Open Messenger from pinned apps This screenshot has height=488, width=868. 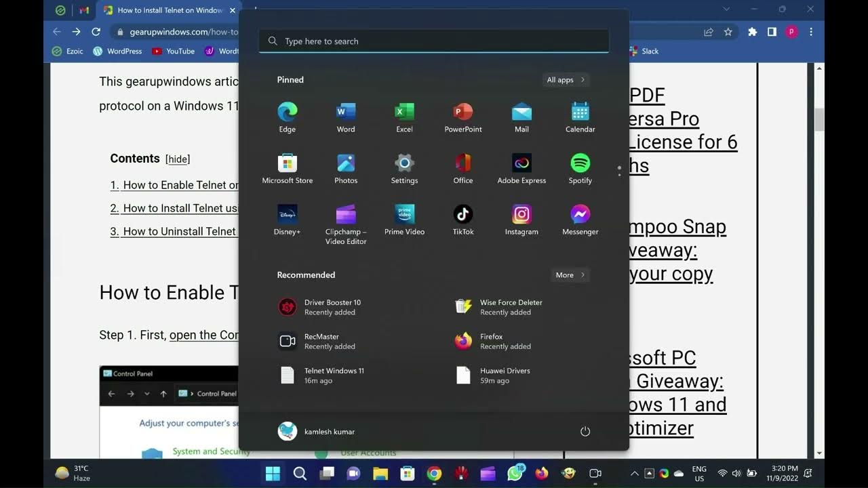pyautogui.click(x=580, y=220)
